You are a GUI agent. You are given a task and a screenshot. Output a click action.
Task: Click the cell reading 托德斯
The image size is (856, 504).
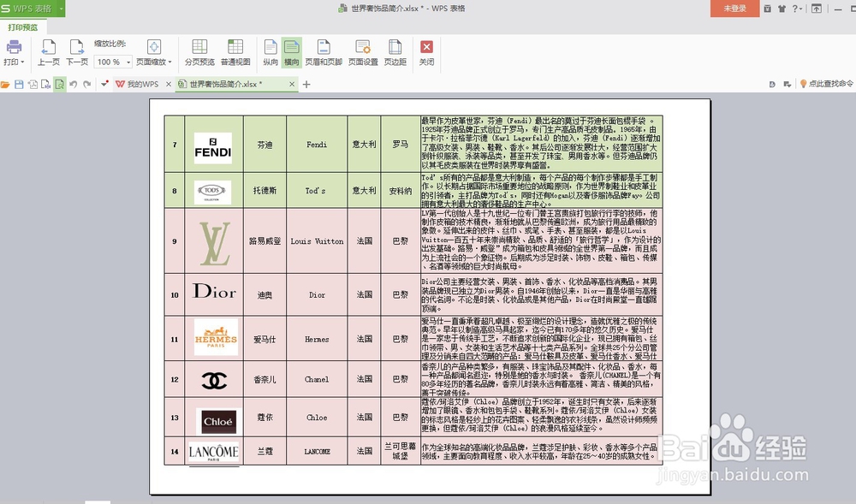pyautogui.click(x=265, y=190)
